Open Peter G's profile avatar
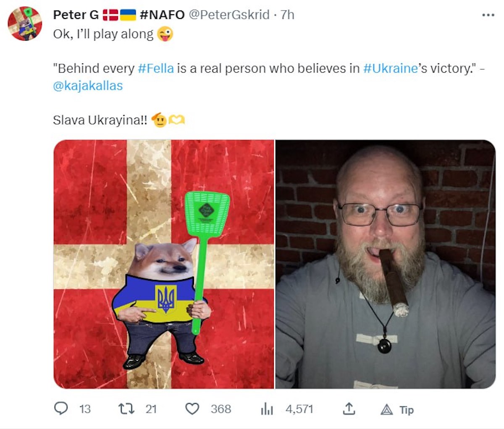 click(x=25, y=24)
